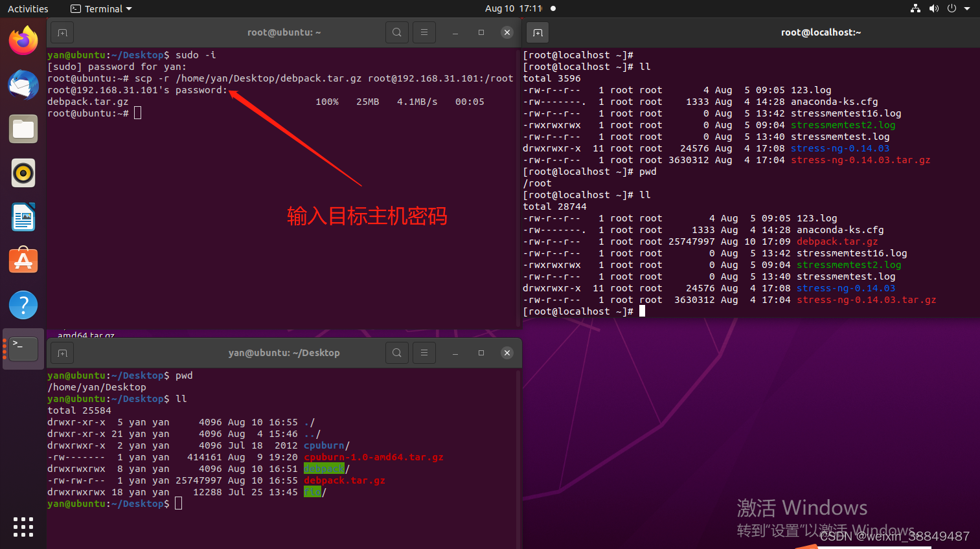Add new tab in root@ubuntu terminal
Viewport: 980px width, 549px height.
tap(62, 32)
